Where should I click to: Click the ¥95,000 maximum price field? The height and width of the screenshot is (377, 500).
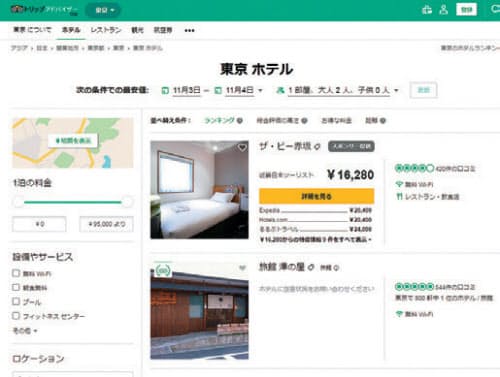(x=106, y=224)
